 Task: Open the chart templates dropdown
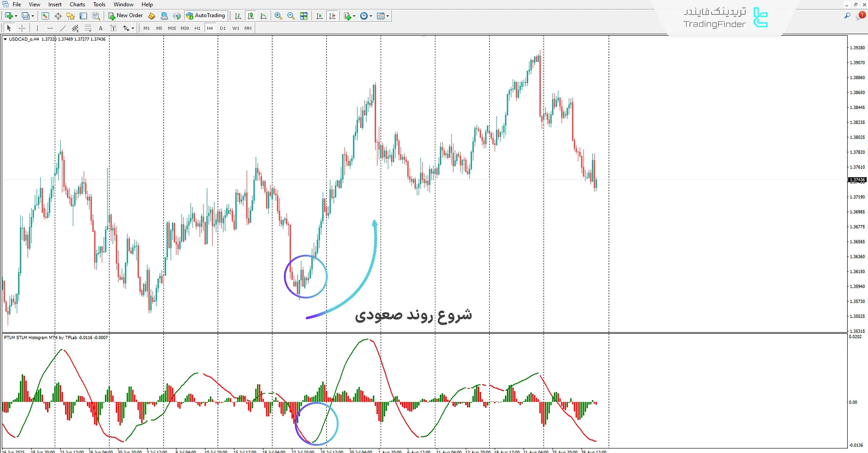point(387,16)
